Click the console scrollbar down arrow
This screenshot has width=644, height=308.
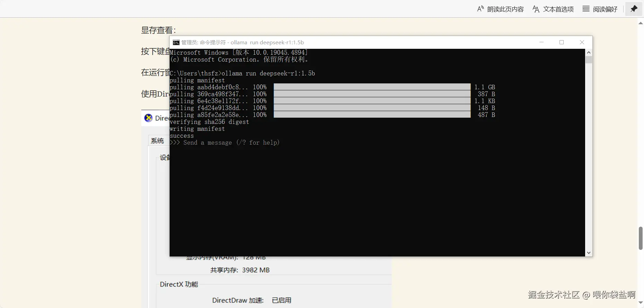tap(589, 253)
